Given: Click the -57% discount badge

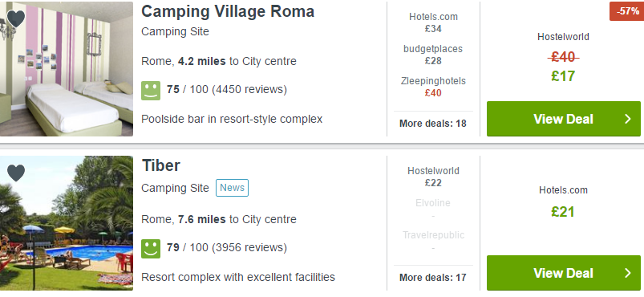Looking at the screenshot, I should 626,11.
